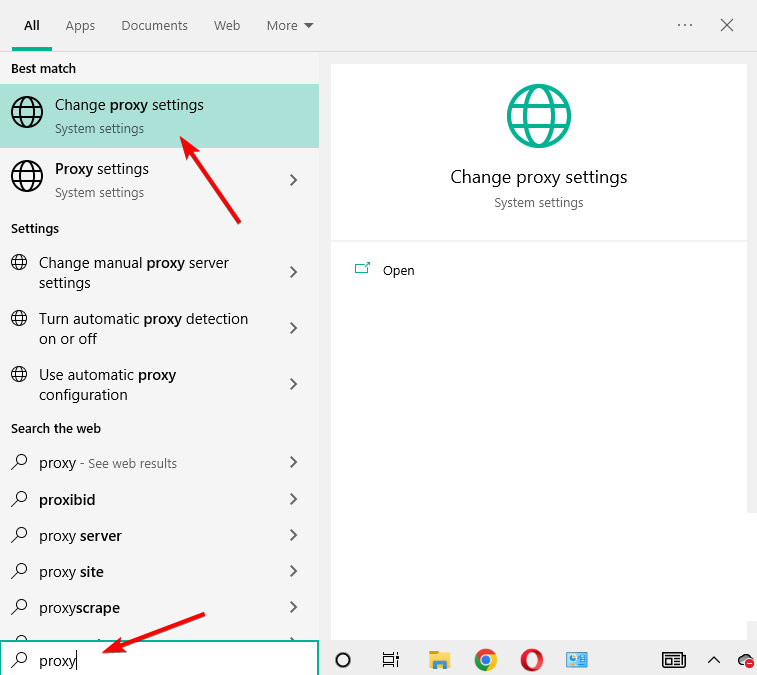Click globe icon for manual proxy server settings

coord(19,262)
